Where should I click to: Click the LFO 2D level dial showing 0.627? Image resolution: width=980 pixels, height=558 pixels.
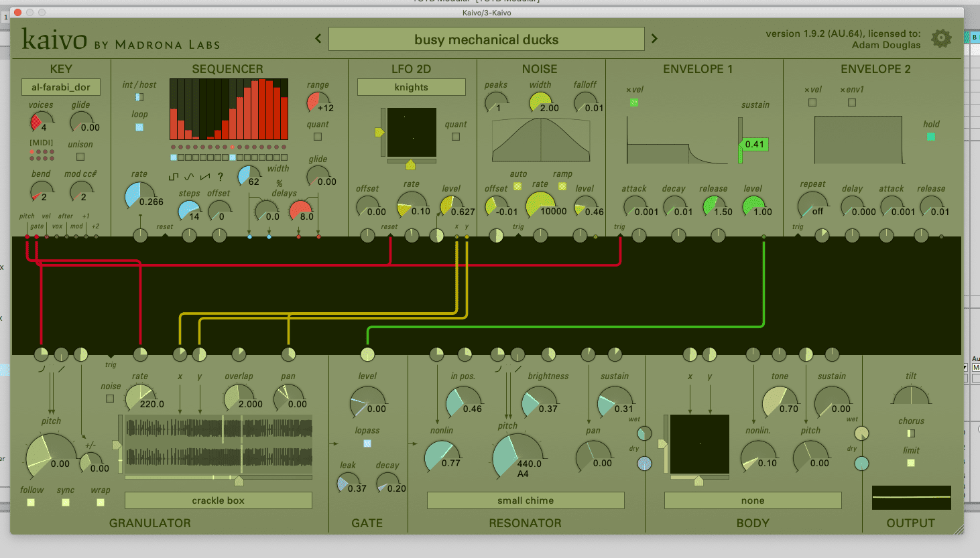(450, 206)
